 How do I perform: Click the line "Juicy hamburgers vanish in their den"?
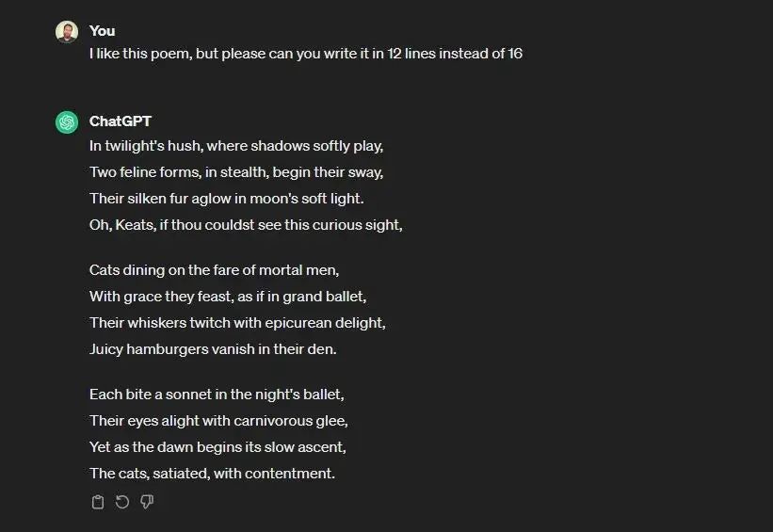point(213,349)
